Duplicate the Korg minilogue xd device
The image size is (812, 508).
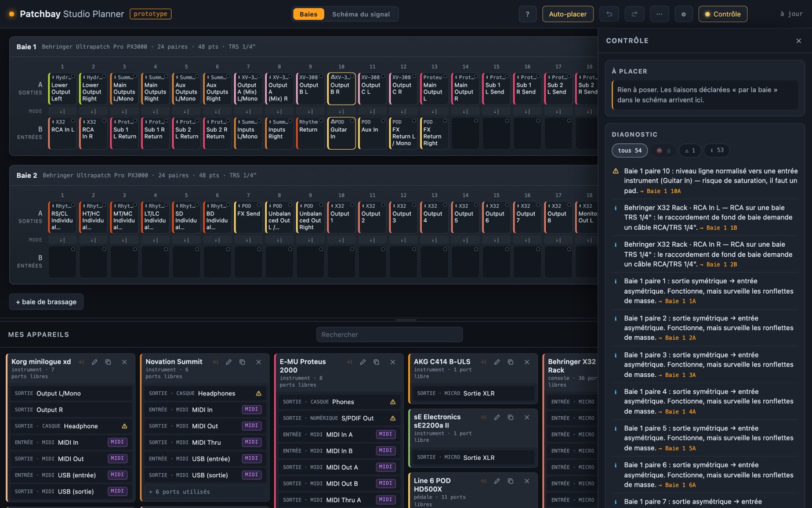click(108, 362)
